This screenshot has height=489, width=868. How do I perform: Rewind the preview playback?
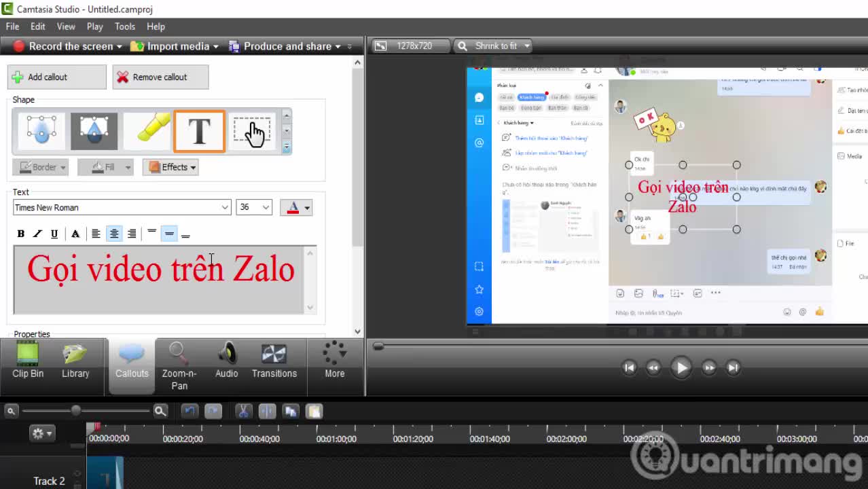[653, 367]
